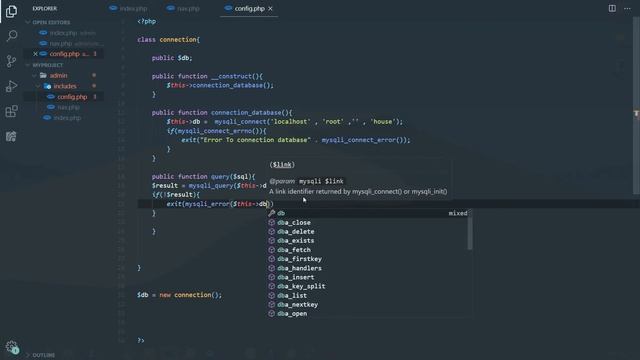Screen dimensions: 640x360
Task: Choose the dba_open suggestion
Action: 367,313
